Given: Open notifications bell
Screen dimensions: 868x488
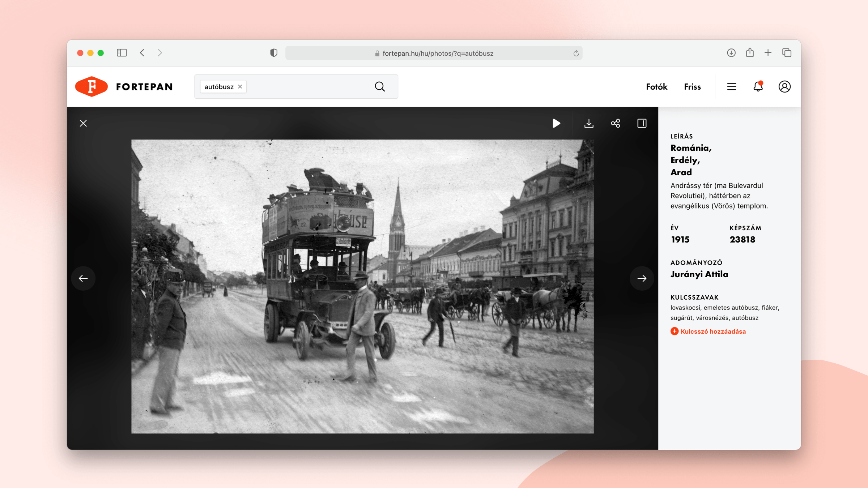Looking at the screenshot, I should [758, 87].
